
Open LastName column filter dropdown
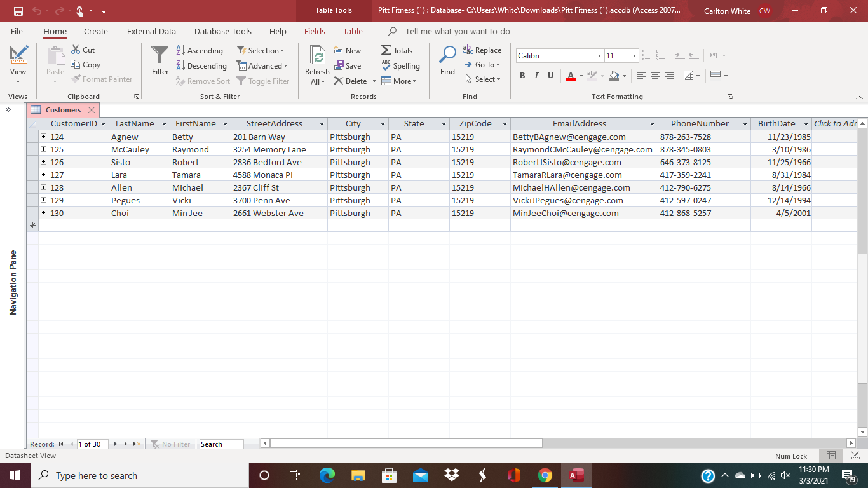[164, 124]
